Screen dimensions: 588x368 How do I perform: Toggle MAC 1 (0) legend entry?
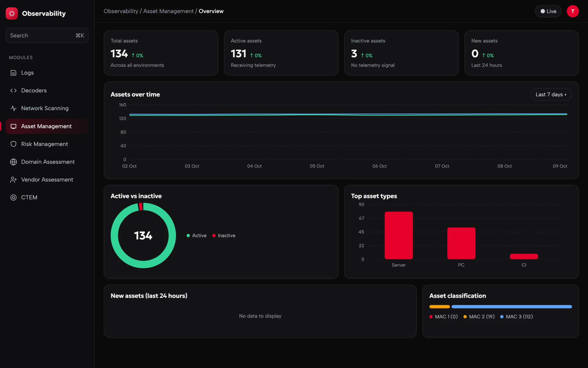tap(443, 317)
